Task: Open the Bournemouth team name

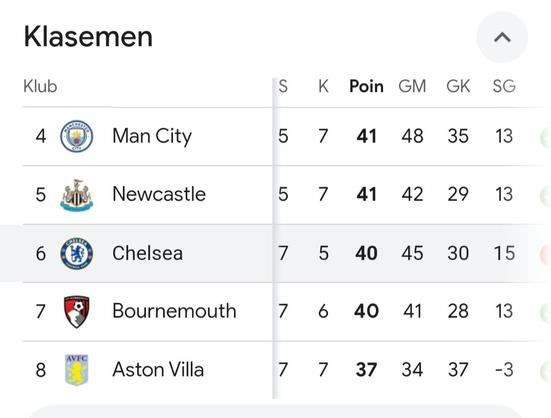Action: [174, 311]
